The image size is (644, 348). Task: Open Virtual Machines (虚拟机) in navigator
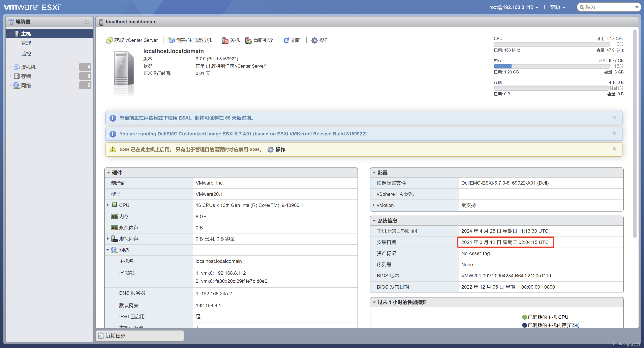point(28,67)
